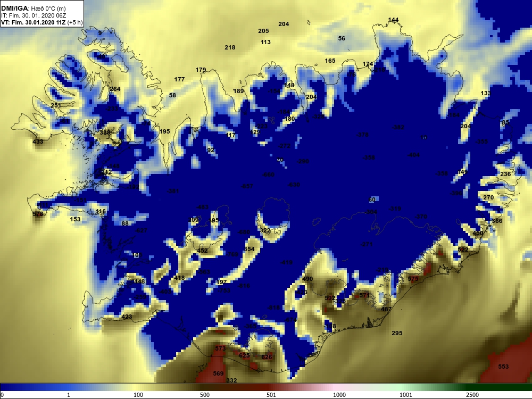The image size is (532, 399).
Task: Select the map value '569'
Action: tap(218, 373)
